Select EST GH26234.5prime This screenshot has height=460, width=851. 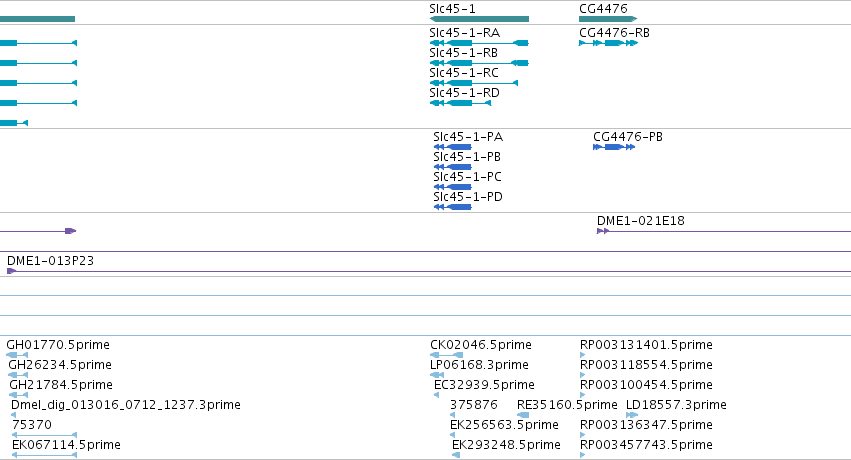click(x=18, y=375)
